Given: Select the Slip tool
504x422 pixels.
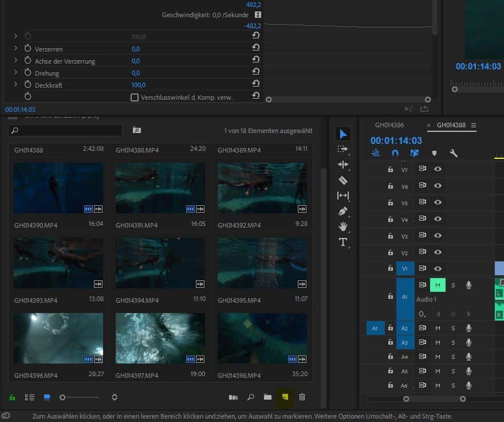Looking at the screenshot, I should (342, 196).
